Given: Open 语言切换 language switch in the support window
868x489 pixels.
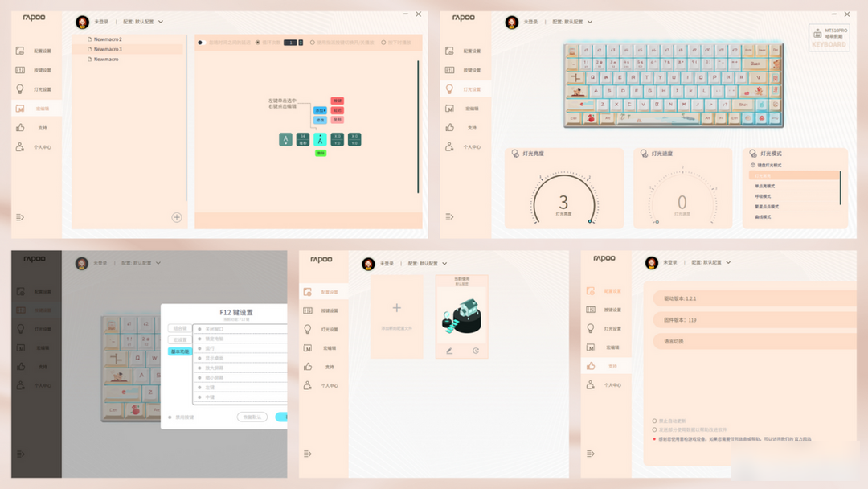Looking at the screenshot, I should point(755,341).
